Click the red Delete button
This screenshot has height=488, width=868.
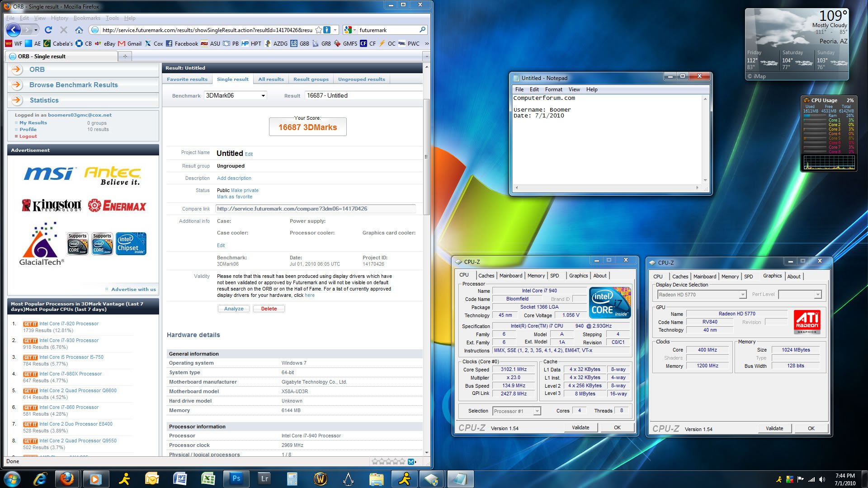pos(269,309)
